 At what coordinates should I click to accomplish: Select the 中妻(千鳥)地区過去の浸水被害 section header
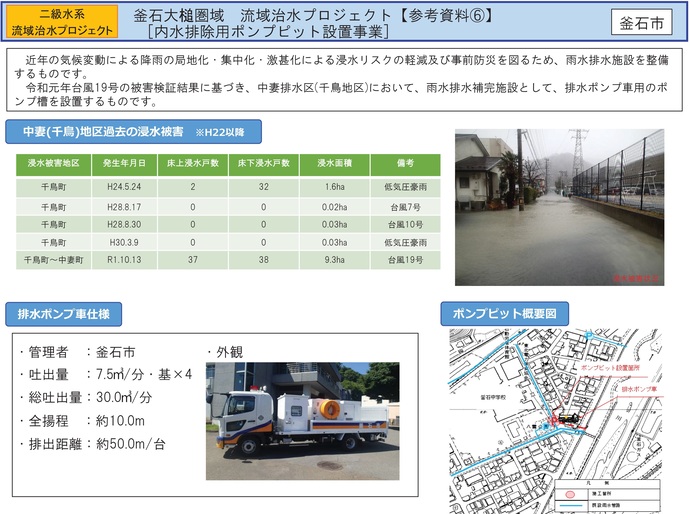137,131
